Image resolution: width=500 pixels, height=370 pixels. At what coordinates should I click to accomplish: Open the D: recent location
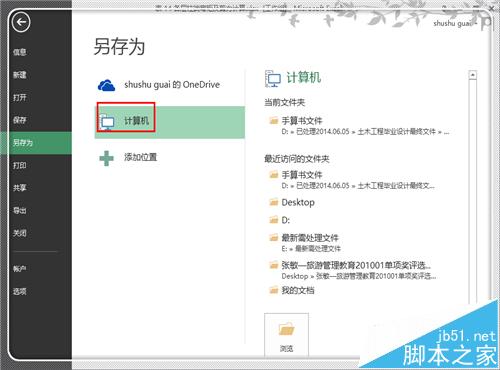tap(286, 220)
